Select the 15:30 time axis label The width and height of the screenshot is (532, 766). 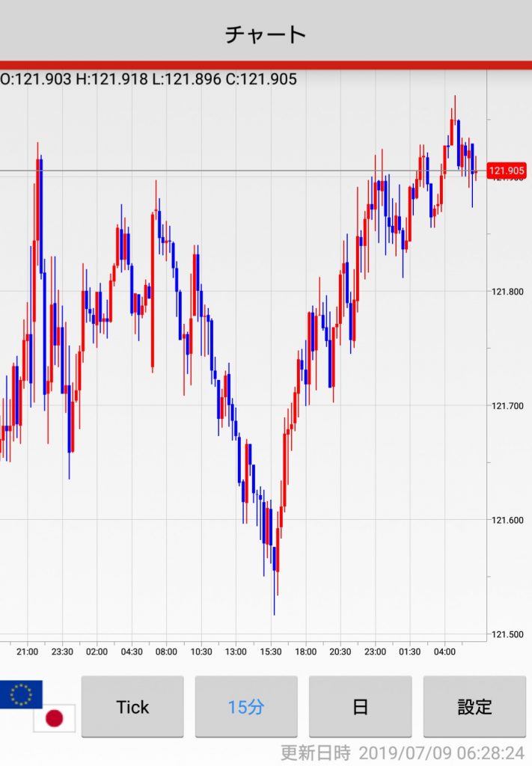point(270,652)
